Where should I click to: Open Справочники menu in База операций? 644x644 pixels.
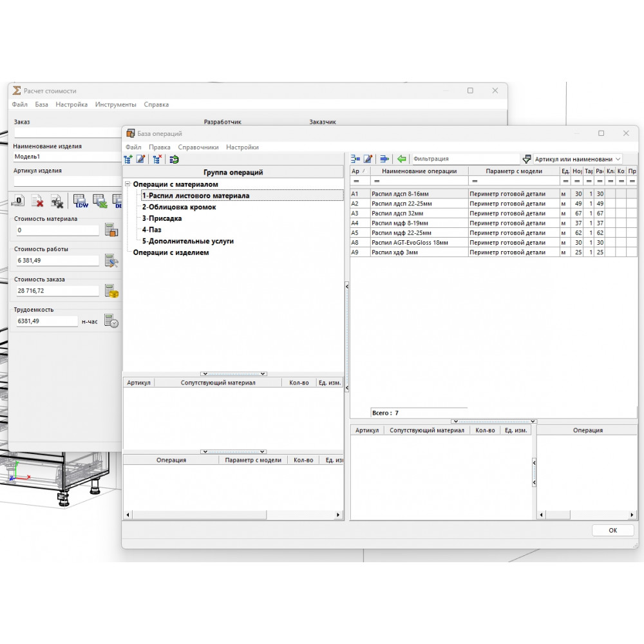coord(198,147)
